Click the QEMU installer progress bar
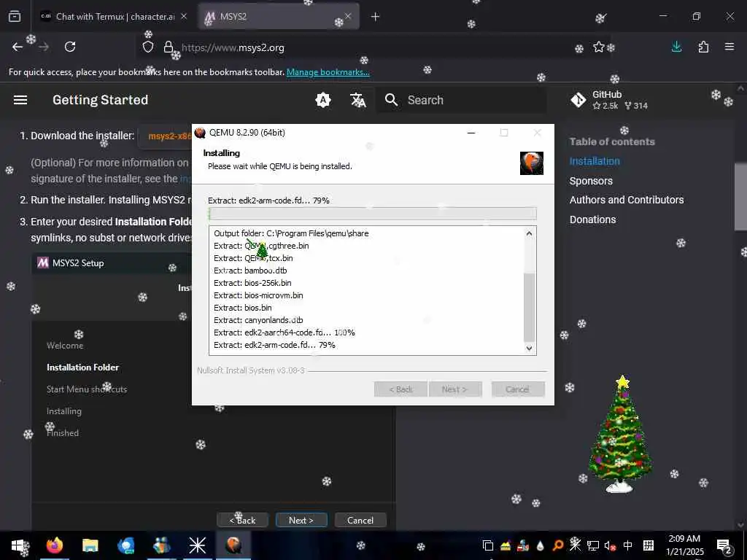Viewport: 747px width, 560px height. coord(372,214)
